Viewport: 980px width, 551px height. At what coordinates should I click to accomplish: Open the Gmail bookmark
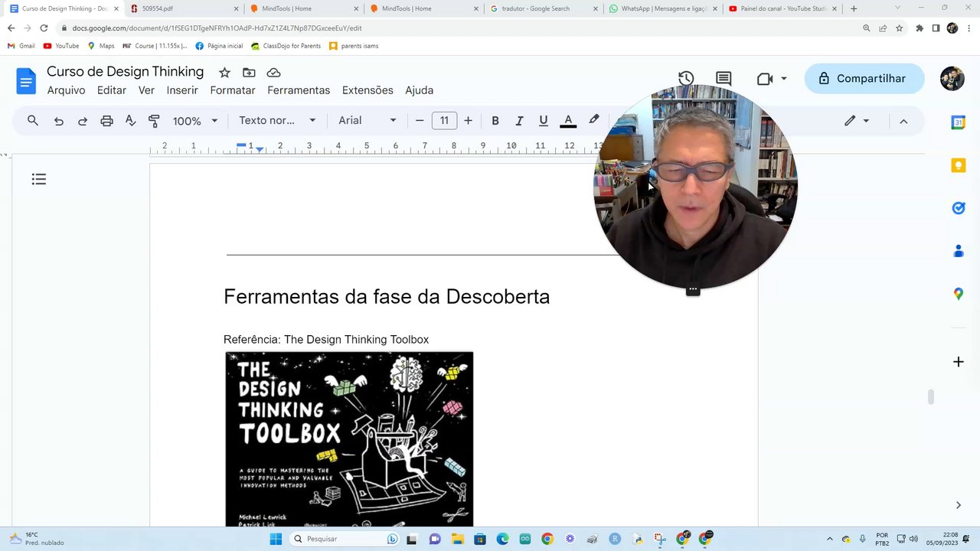coord(21,46)
